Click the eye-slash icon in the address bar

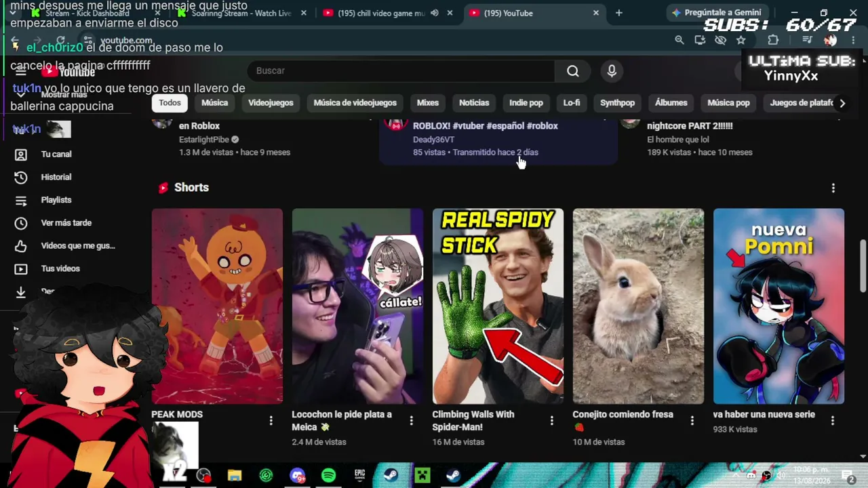[x=720, y=40]
